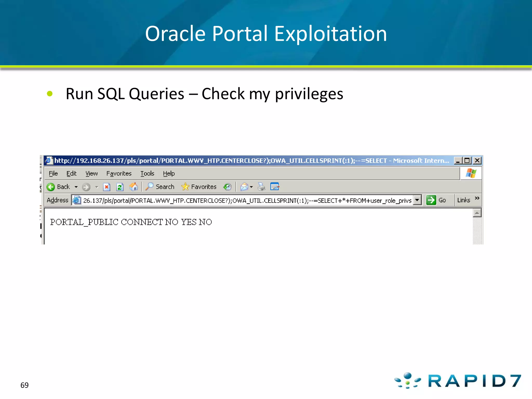This screenshot has width=532, height=399.
Task: Click the Print icon in toolbar
Action: 261,187
